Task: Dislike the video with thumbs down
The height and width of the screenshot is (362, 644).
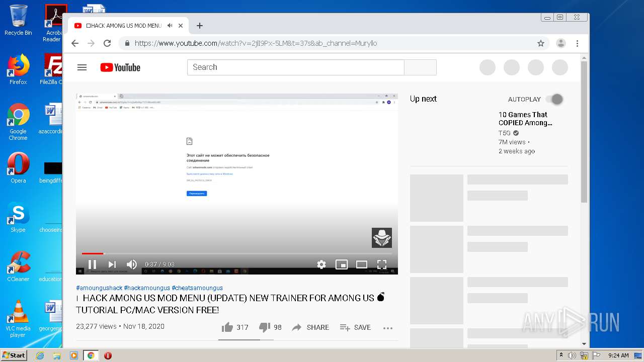Action: [x=270, y=327]
